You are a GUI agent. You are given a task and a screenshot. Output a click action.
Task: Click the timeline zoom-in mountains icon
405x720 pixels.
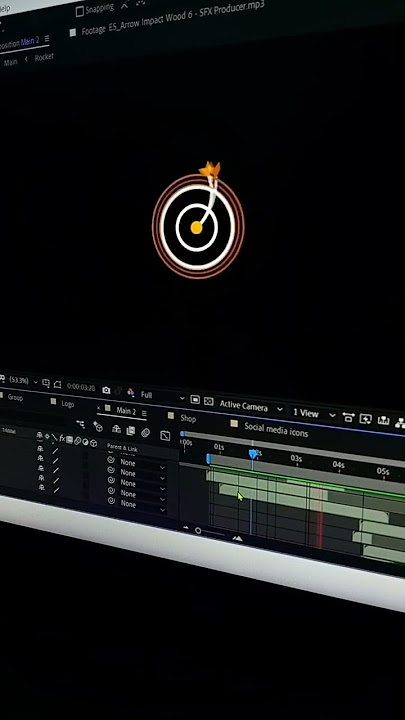point(237,538)
